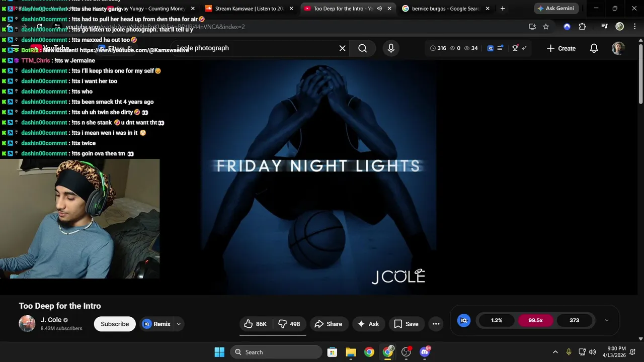The width and height of the screenshot is (644, 362).
Task: Click the 373 stat pill
Action: (x=575, y=320)
